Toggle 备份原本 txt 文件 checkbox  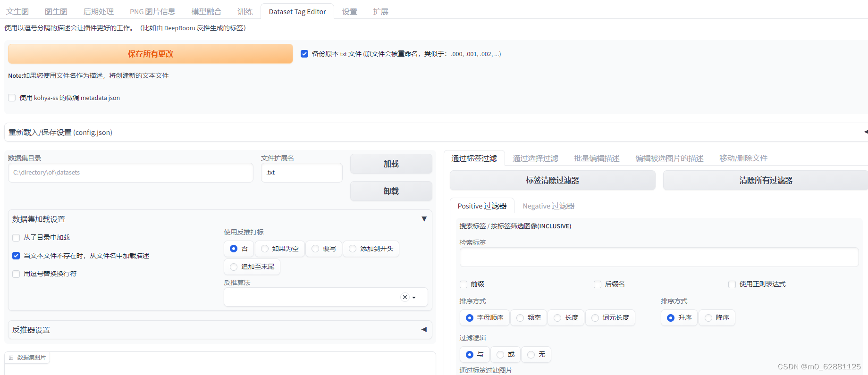tap(304, 54)
